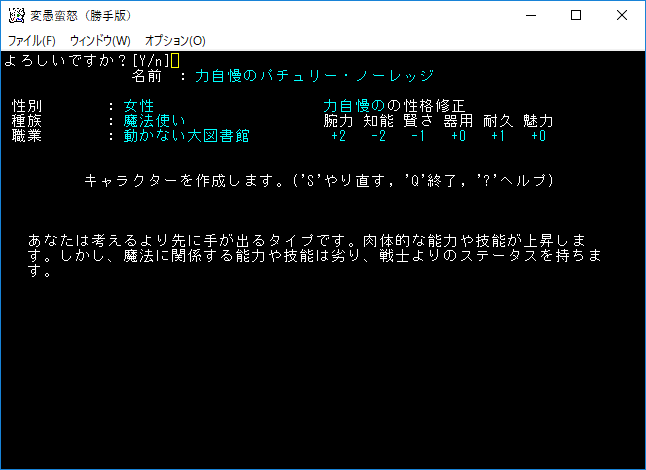Open the ファイル(F) menu
The image size is (646, 470).
pos(32,41)
